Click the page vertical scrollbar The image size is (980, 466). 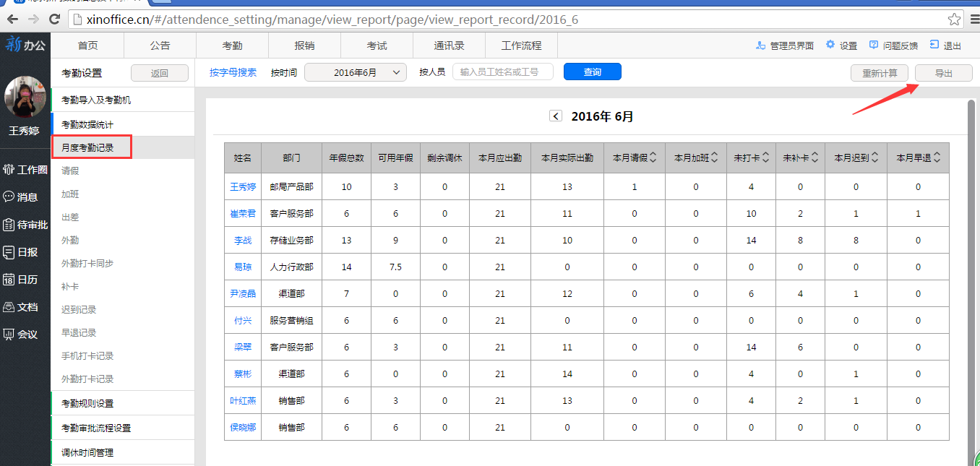[x=971, y=282]
